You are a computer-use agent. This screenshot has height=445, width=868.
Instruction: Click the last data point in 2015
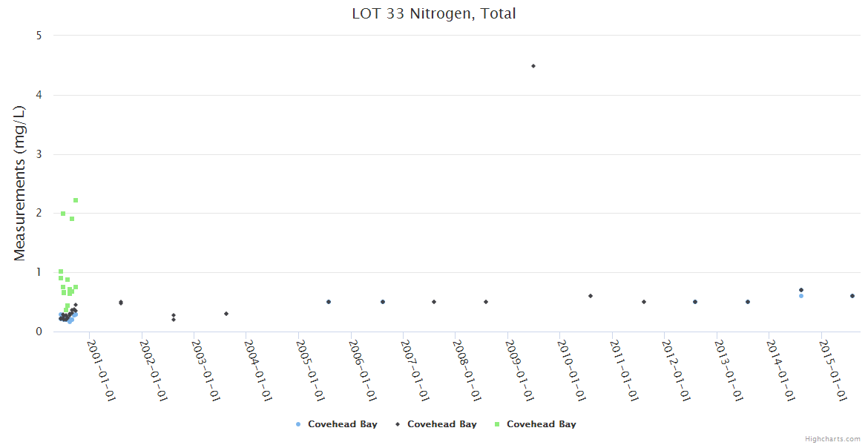(x=852, y=296)
